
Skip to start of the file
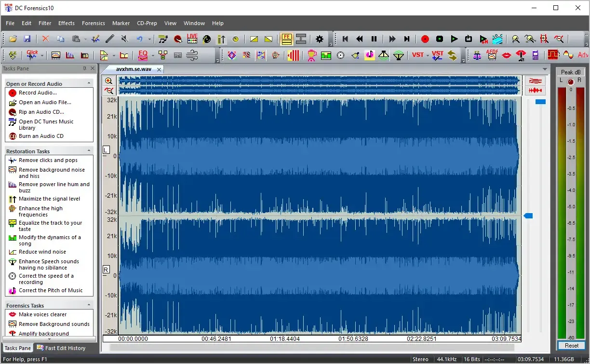pyautogui.click(x=345, y=39)
